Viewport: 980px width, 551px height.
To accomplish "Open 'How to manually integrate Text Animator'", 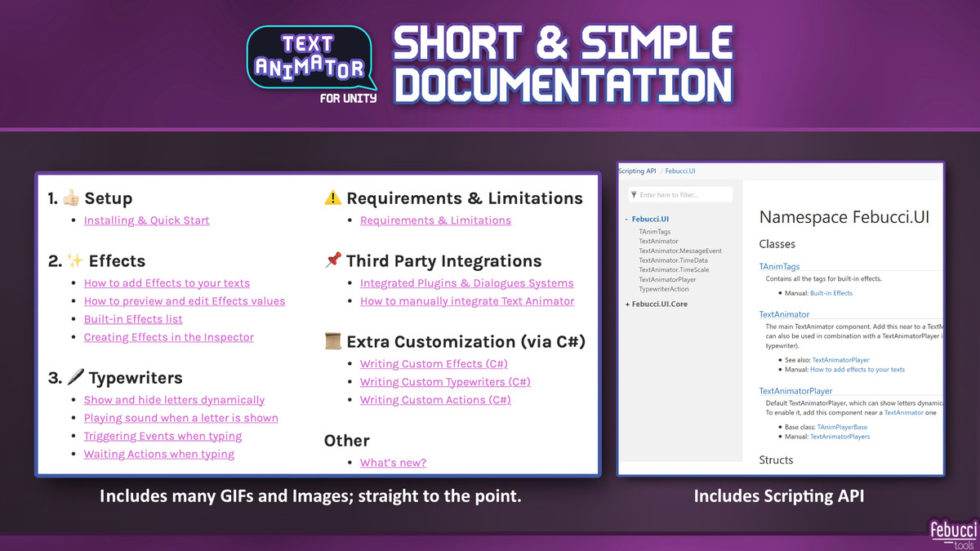I will (x=467, y=301).
